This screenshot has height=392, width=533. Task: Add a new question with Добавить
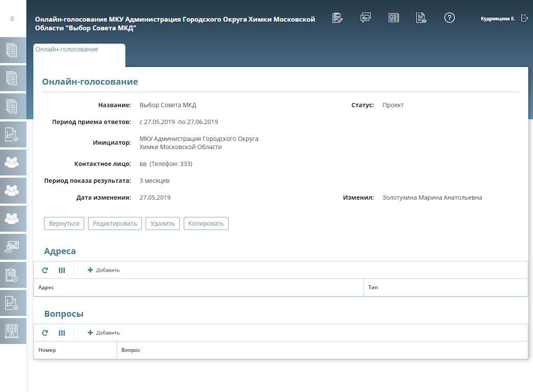pyautogui.click(x=104, y=333)
